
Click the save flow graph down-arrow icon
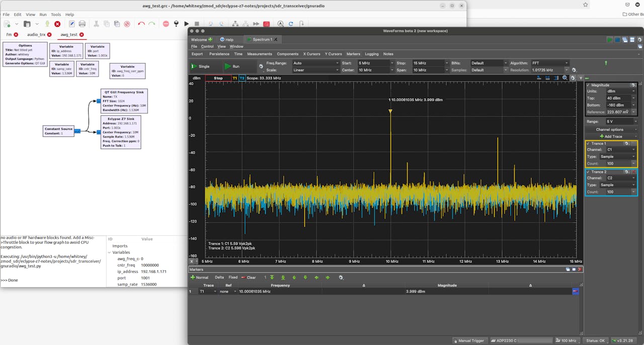tap(47, 24)
